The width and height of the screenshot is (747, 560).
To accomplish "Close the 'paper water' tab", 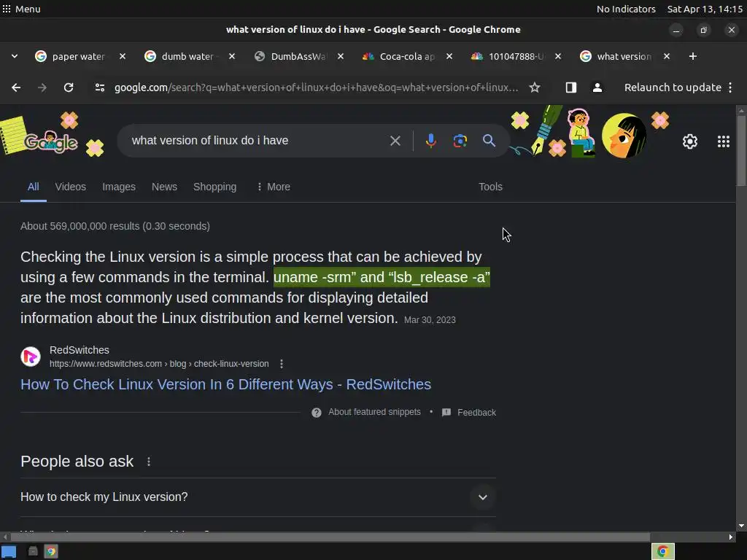I will (x=123, y=56).
